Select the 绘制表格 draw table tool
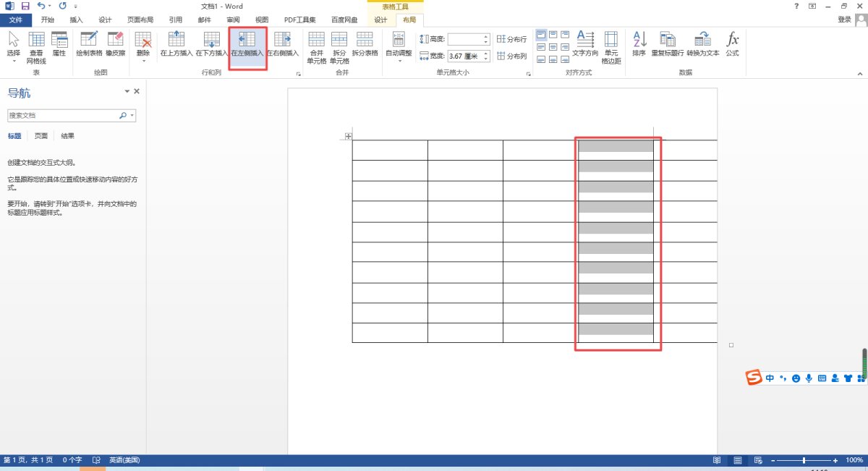 89,41
